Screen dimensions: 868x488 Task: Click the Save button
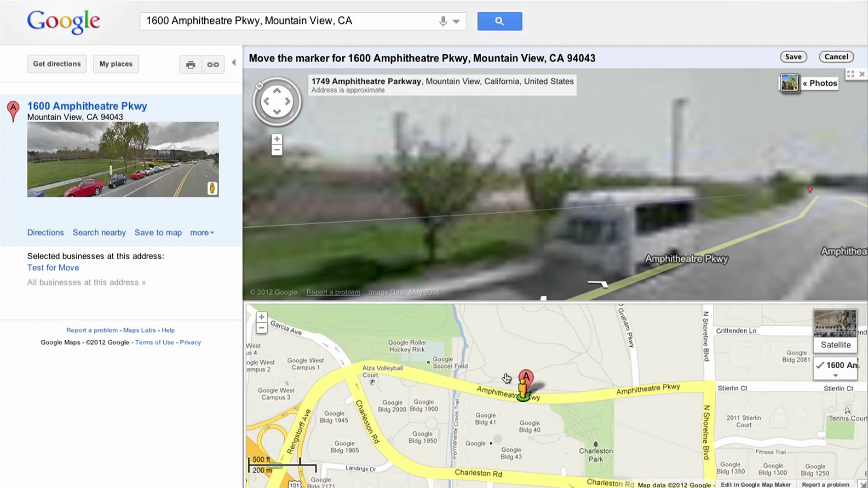tap(793, 57)
